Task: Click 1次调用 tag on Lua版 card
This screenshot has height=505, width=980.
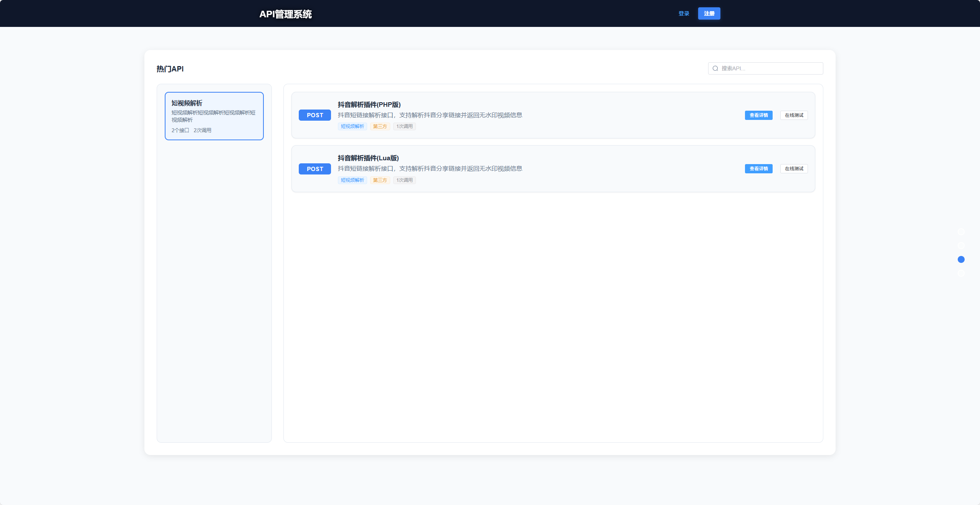Action: tap(404, 180)
